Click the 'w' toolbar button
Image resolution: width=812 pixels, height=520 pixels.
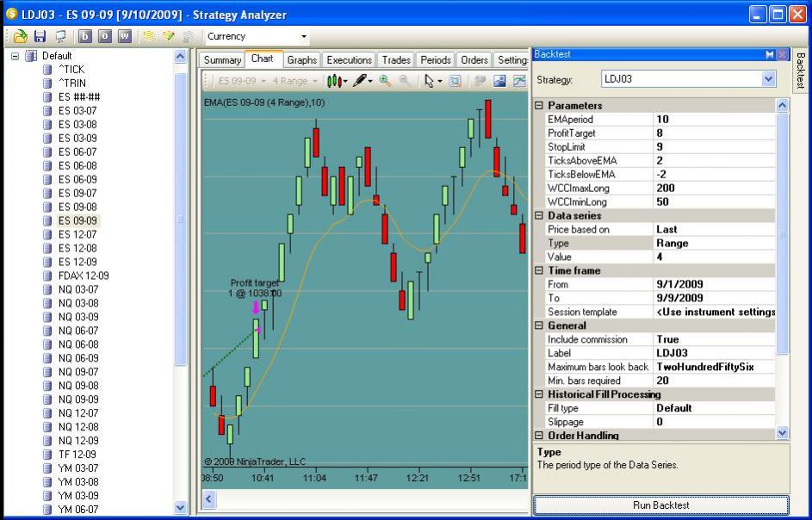124,36
